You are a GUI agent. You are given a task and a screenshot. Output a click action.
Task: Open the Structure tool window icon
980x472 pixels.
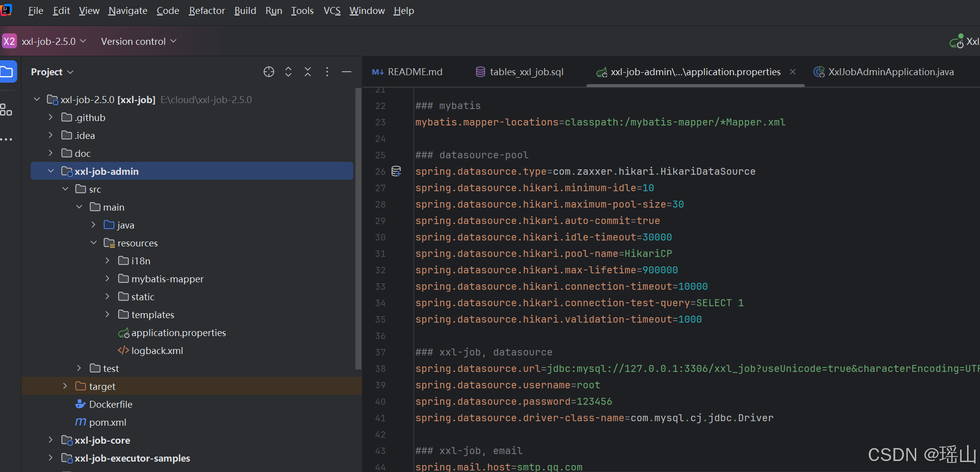pos(6,110)
